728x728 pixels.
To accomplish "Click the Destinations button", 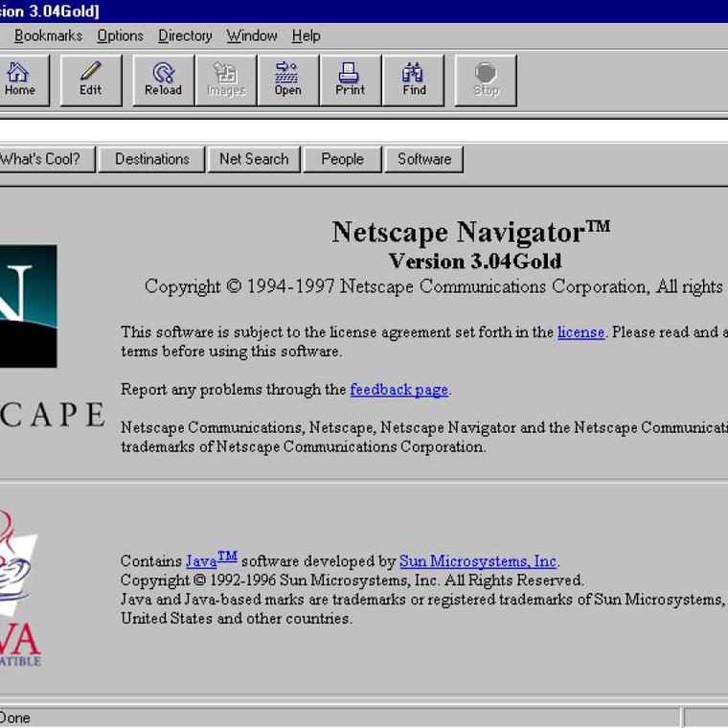I will click(x=152, y=159).
